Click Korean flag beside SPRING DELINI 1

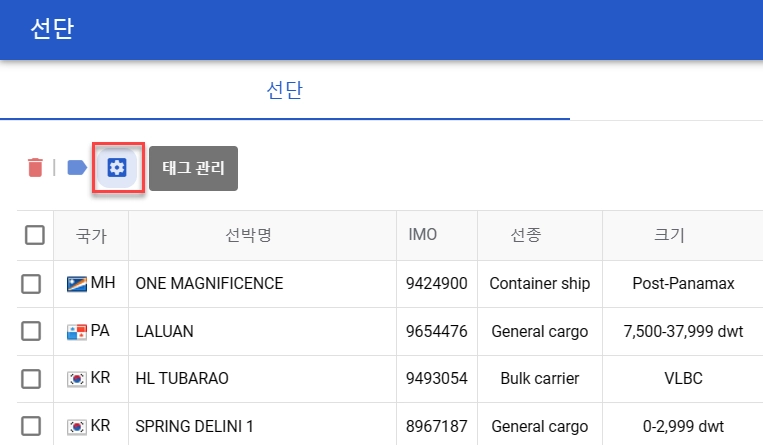(77, 427)
